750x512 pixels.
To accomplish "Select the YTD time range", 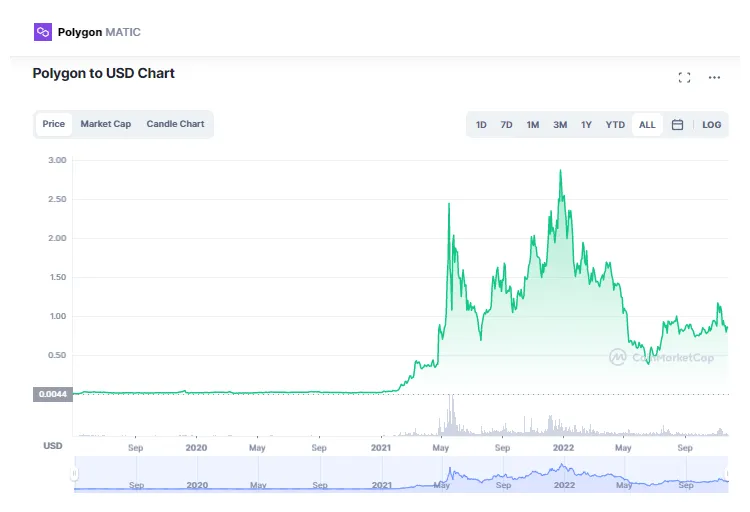I will point(615,125).
